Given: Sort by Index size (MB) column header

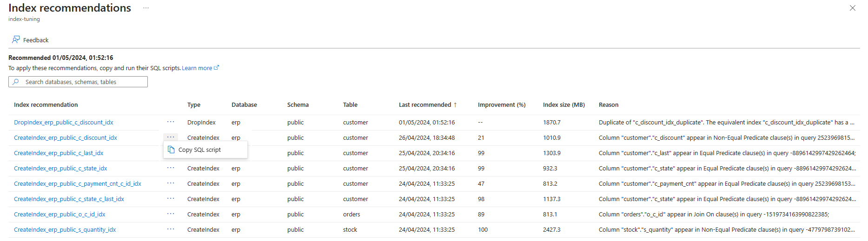Looking at the screenshot, I should 563,105.
